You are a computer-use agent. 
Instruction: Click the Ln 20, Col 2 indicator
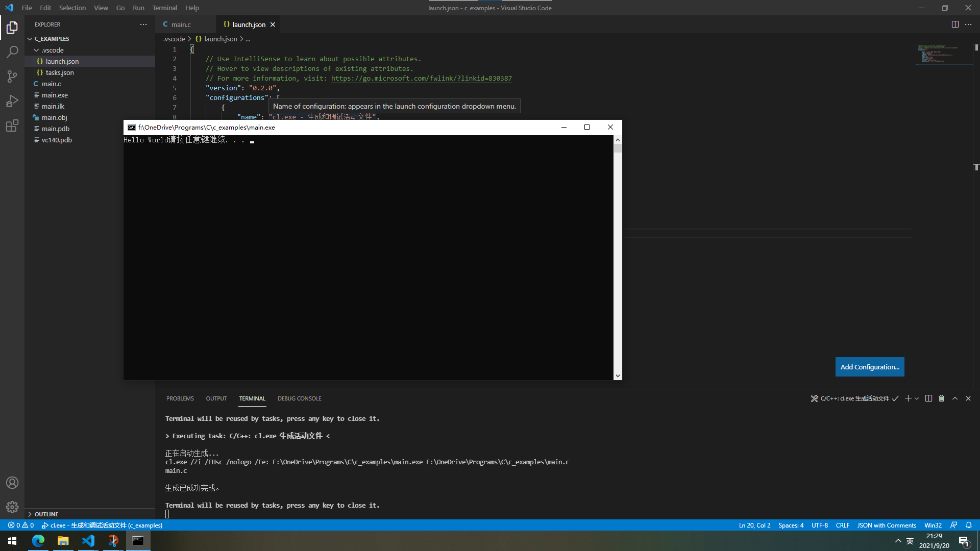pos(754,525)
